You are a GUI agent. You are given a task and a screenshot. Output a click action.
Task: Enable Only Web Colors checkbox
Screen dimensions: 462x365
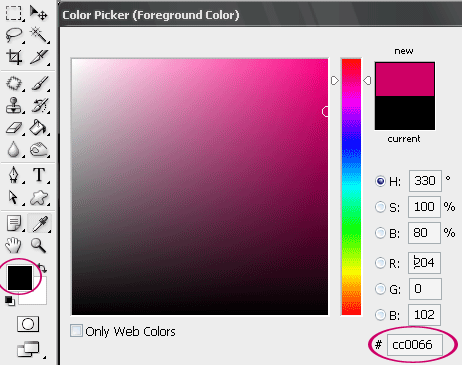pos(76,331)
